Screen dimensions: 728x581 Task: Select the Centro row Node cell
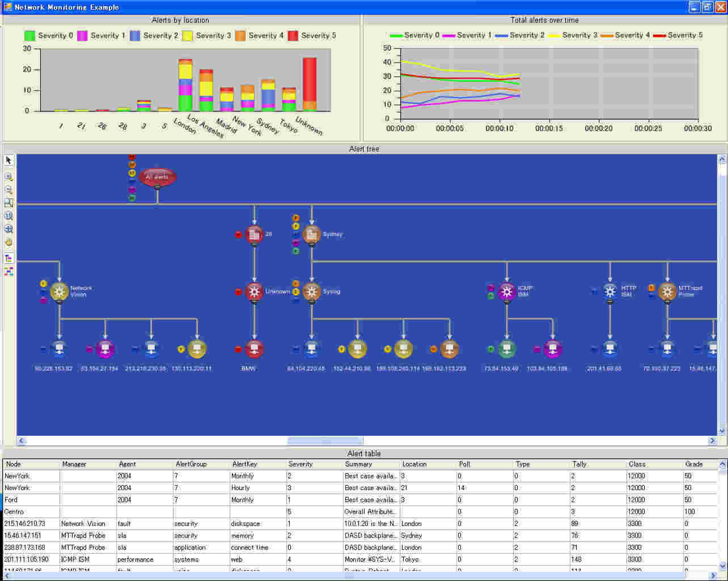click(x=31, y=512)
